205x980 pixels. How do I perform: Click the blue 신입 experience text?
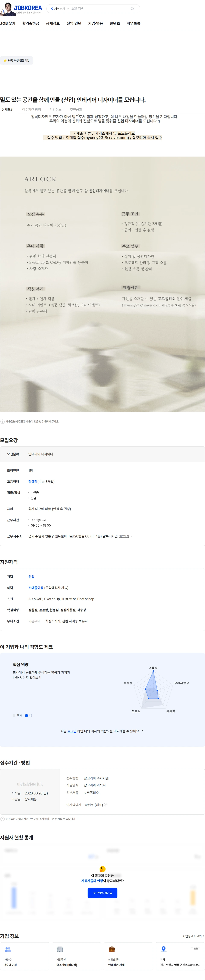(x=31, y=577)
